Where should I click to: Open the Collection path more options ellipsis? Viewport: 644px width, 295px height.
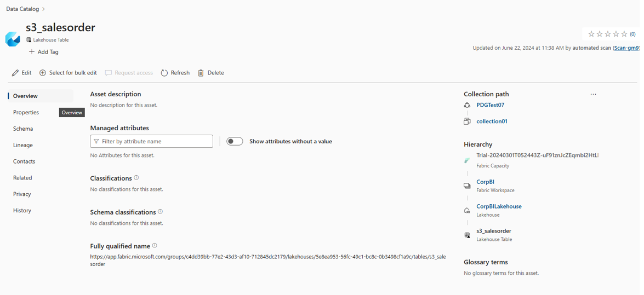click(593, 94)
